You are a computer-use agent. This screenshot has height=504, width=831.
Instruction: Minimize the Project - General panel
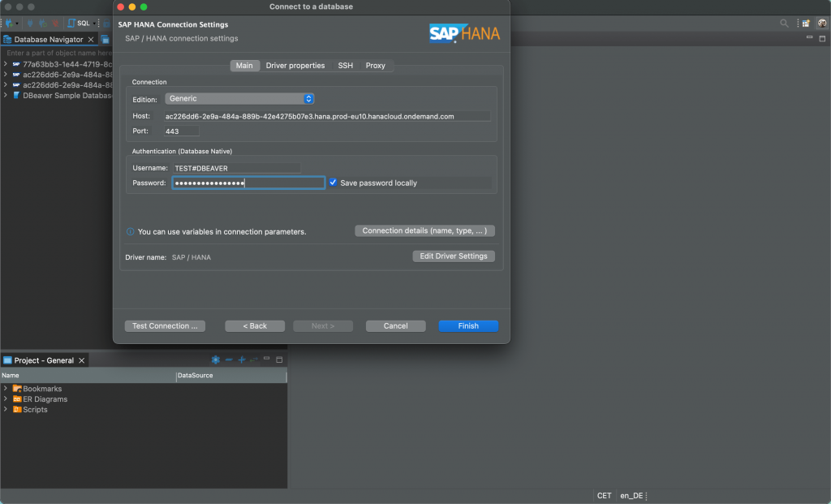(266, 359)
